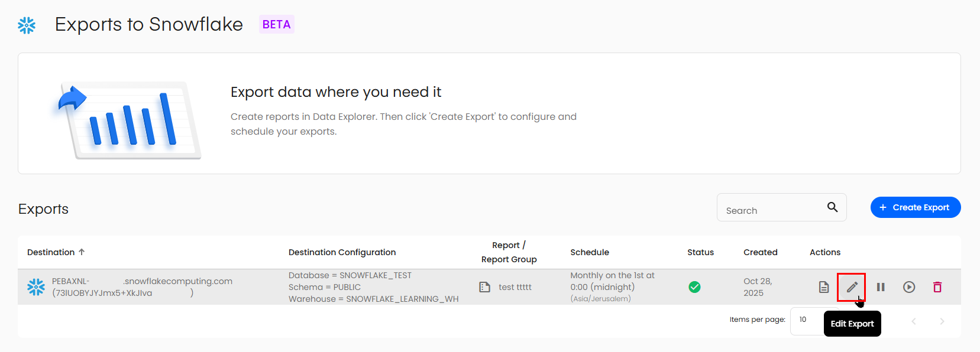Click the Create Export button
The width and height of the screenshot is (980, 352).
[915, 207]
